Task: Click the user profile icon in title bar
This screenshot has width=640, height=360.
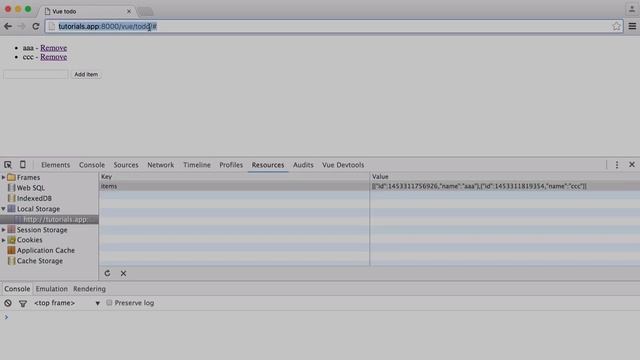Action: pyautogui.click(x=632, y=9)
